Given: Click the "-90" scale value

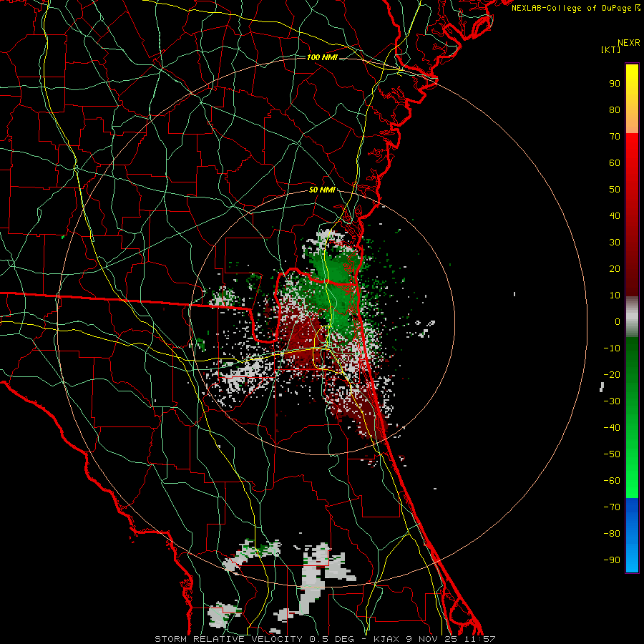Looking at the screenshot, I should pyautogui.click(x=612, y=560).
